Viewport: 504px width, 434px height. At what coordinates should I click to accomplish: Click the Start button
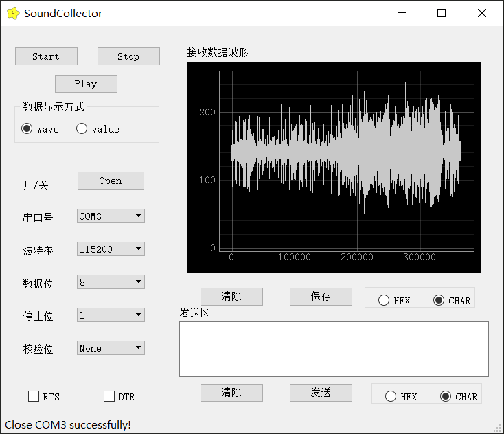pos(46,56)
